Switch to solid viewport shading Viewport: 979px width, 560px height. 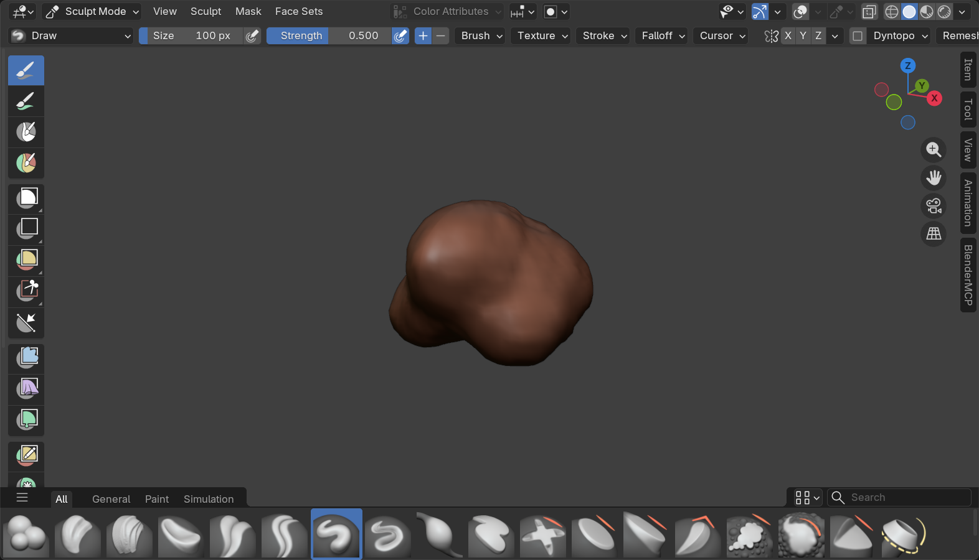point(909,11)
